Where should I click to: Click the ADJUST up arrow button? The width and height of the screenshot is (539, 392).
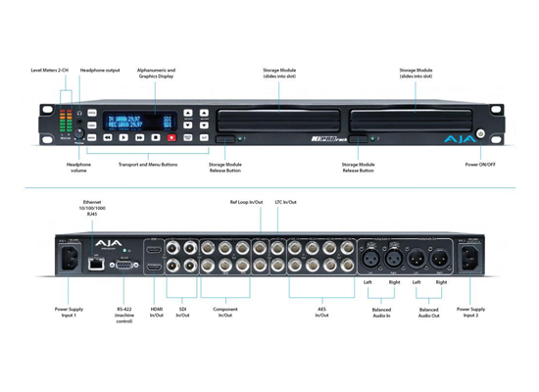click(204, 113)
